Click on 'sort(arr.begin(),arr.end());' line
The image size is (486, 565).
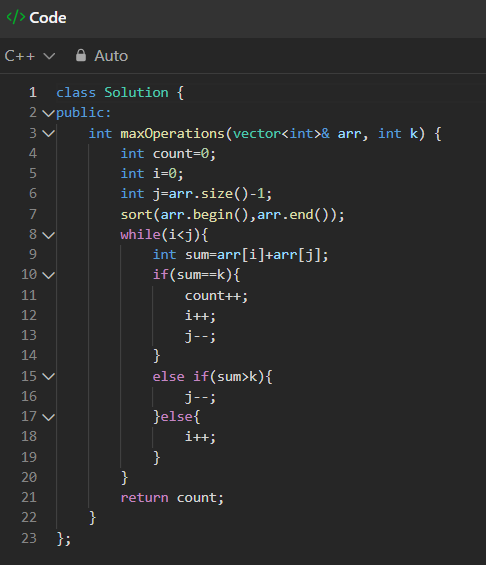(x=232, y=215)
